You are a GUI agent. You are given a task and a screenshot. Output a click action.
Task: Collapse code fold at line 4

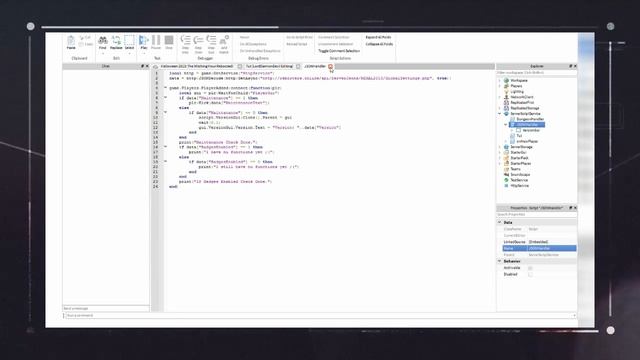(x=165, y=88)
